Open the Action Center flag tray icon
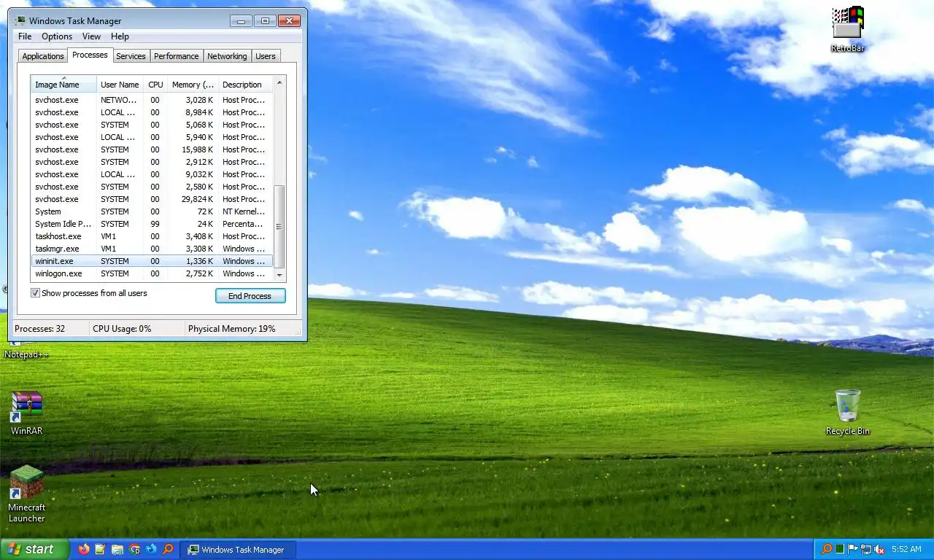Viewport: 934px width, 560px height. (x=853, y=549)
